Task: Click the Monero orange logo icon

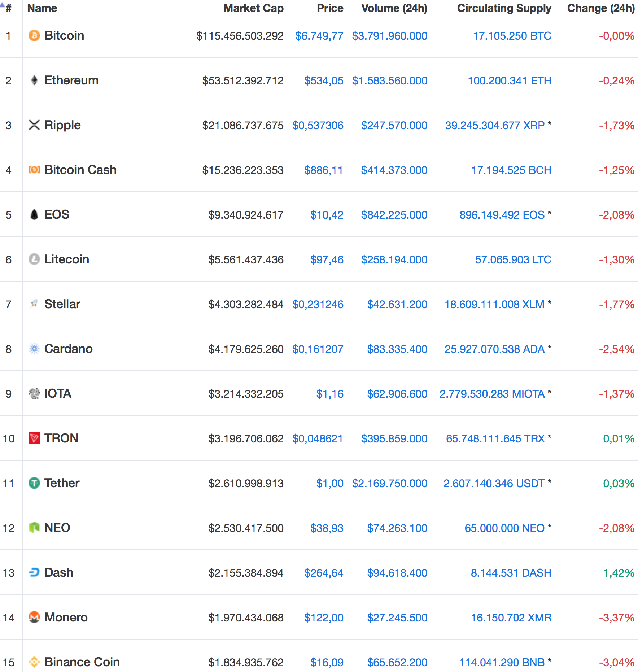Action: 34,617
